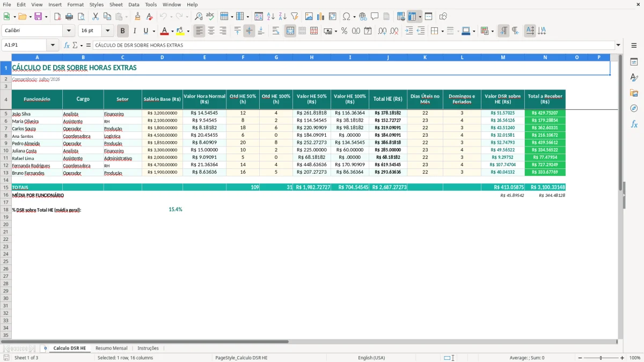
Task: Switch to the Resumo Mensal sheet tab
Action: click(112, 348)
